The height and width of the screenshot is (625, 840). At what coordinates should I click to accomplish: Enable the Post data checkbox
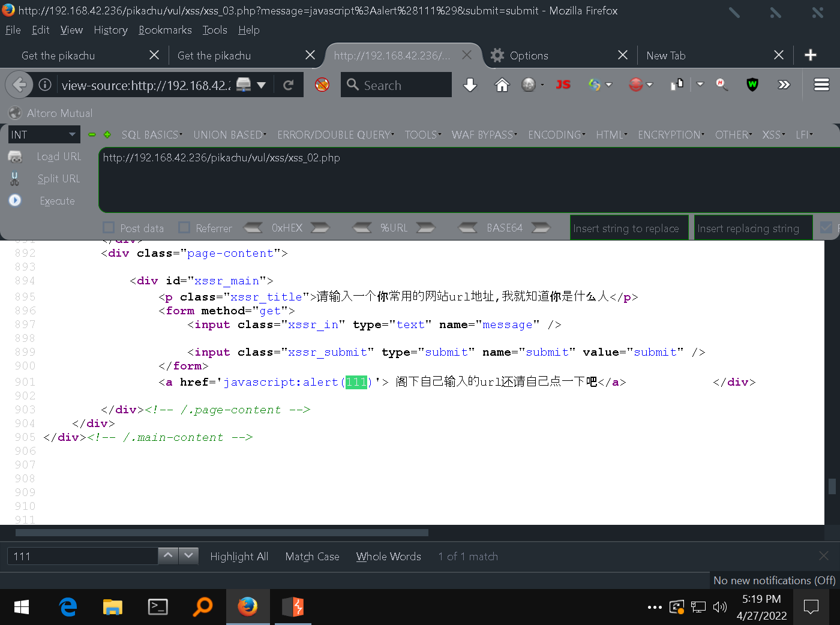coord(109,227)
